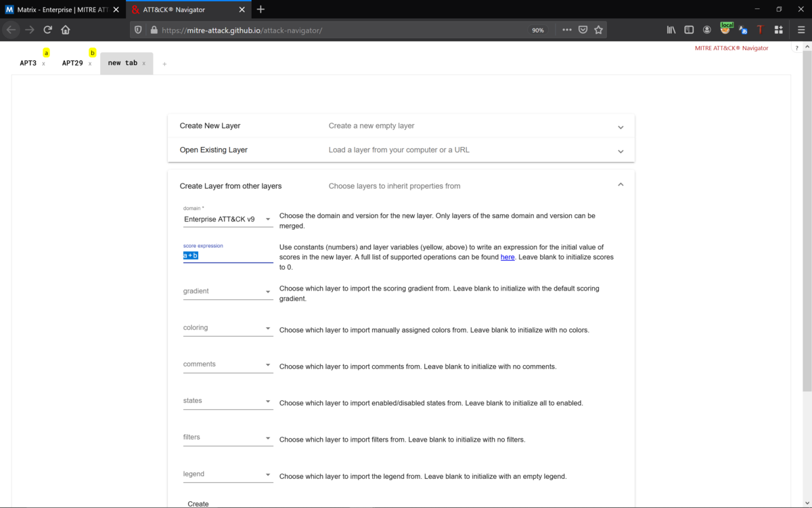Open the tracking protection shield icon
The width and height of the screenshot is (812, 508).
coord(138,30)
